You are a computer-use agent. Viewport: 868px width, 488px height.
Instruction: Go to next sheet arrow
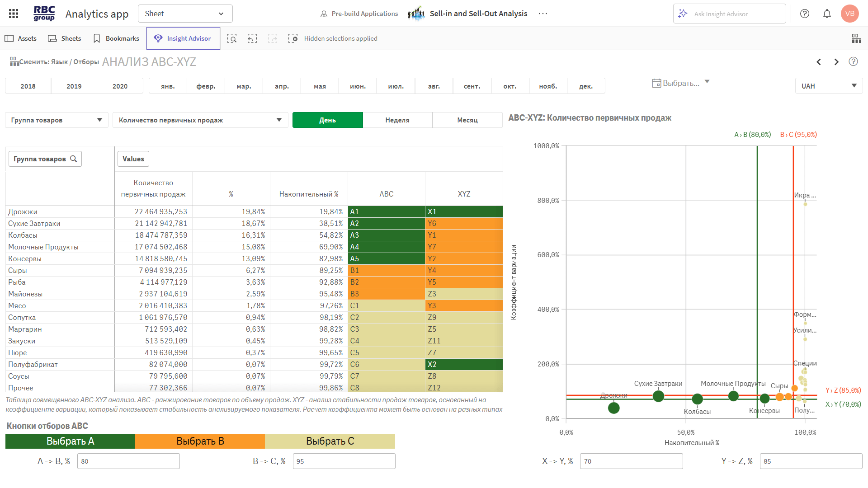(836, 62)
